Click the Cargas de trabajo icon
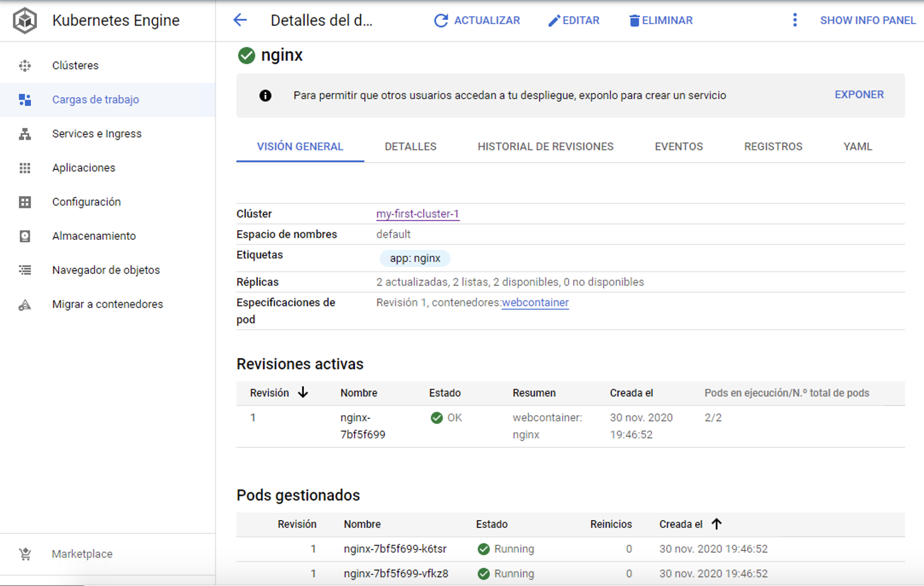 (25, 100)
